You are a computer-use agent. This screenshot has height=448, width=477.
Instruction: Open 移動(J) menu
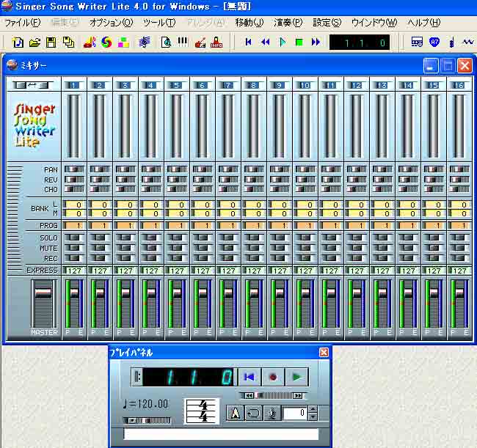(250, 23)
